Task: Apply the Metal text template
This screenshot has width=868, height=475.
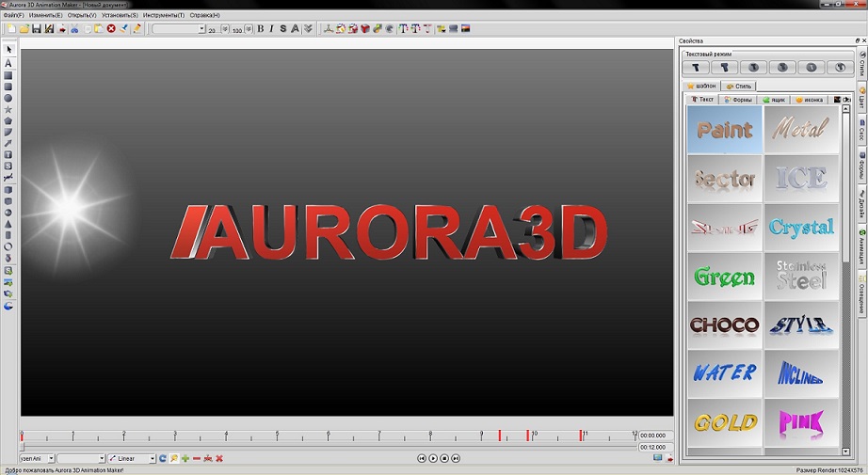Action: click(x=801, y=130)
